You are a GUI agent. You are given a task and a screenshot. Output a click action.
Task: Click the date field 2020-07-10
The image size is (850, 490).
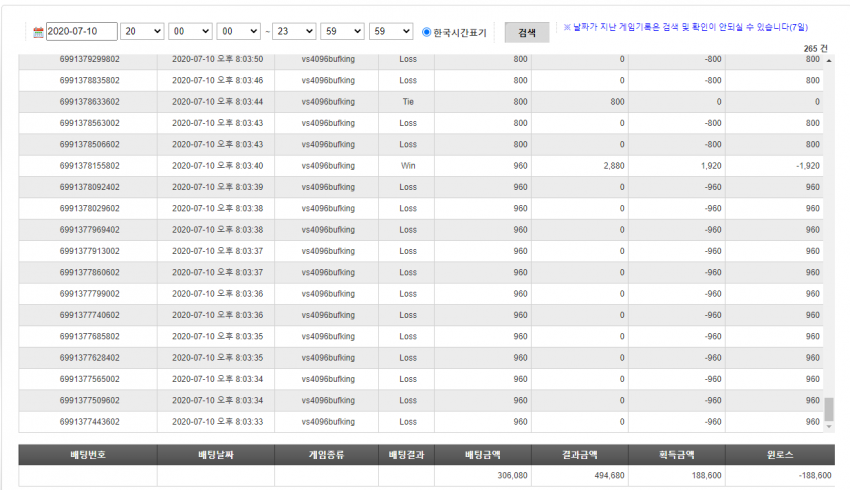click(81, 31)
